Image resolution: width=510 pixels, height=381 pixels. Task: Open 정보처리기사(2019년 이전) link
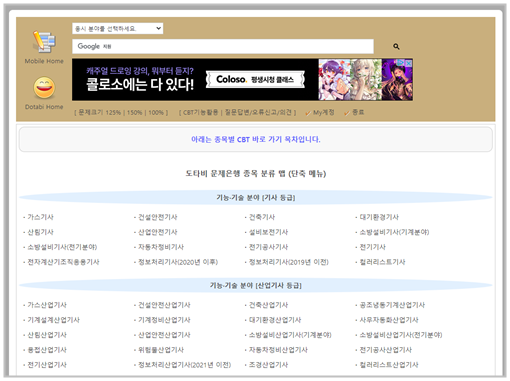pos(289,262)
